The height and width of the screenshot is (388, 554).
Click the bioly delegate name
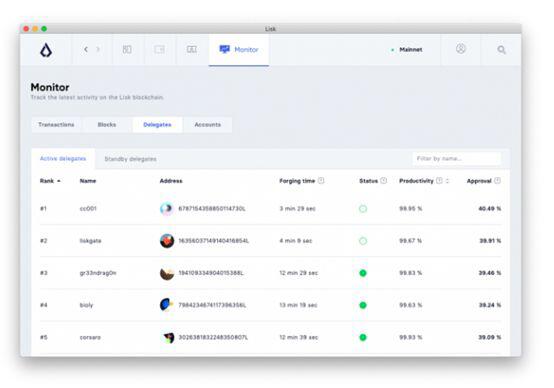pyautogui.click(x=86, y=305)
